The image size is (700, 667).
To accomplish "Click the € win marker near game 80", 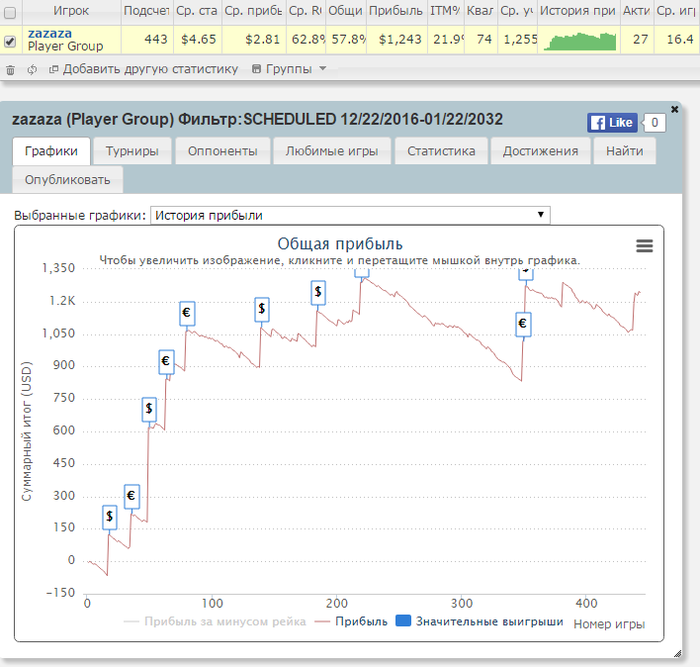I will click(187, 313).
